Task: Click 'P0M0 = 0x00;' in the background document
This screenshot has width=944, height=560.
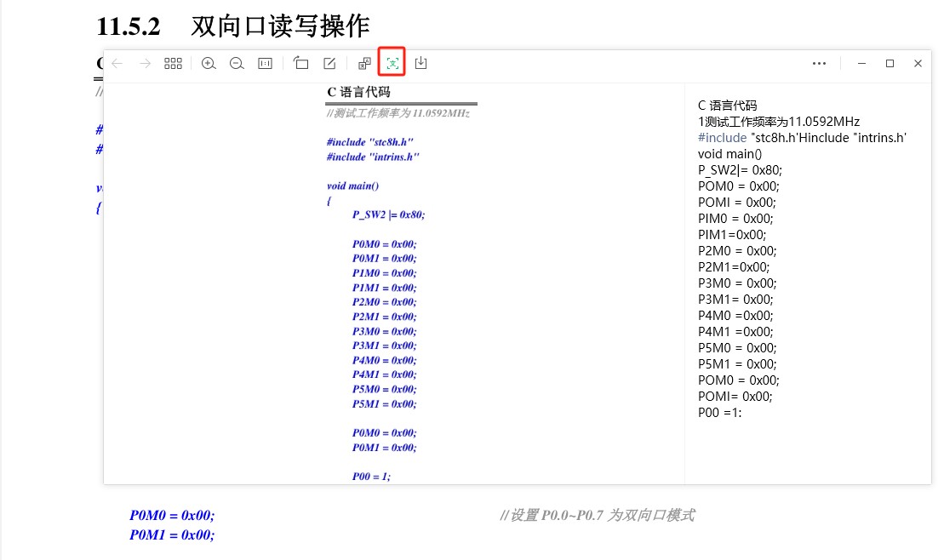Action: pyautogui.click(x=172, y=516)
